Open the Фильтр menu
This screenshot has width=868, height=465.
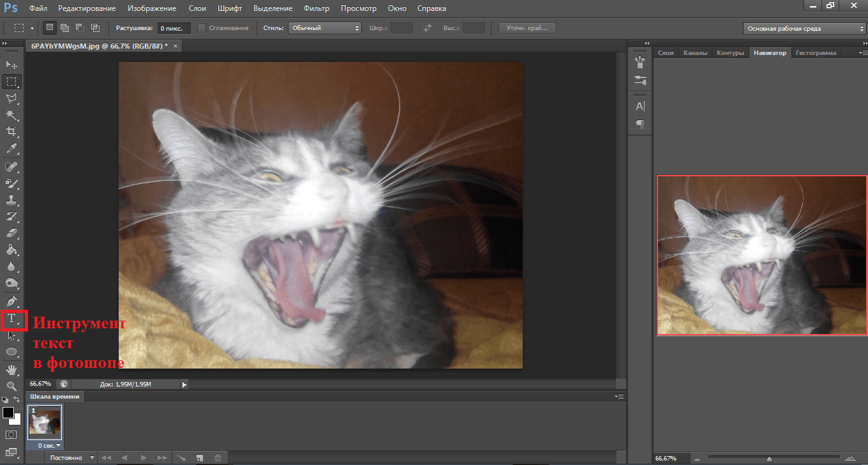pyautogui.click(x=317, y=8)
